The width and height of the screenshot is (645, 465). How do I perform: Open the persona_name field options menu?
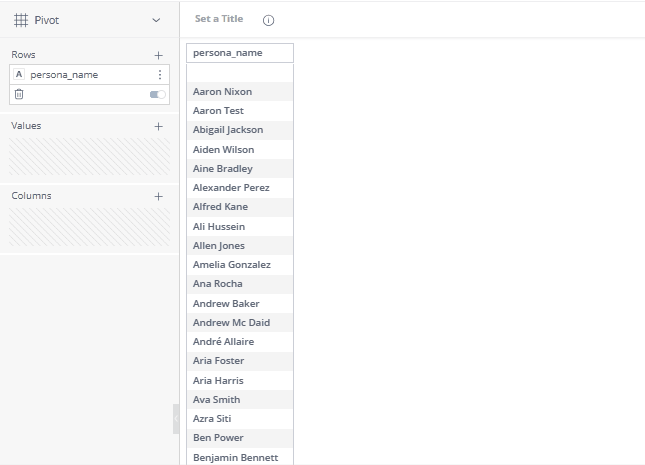160,75
